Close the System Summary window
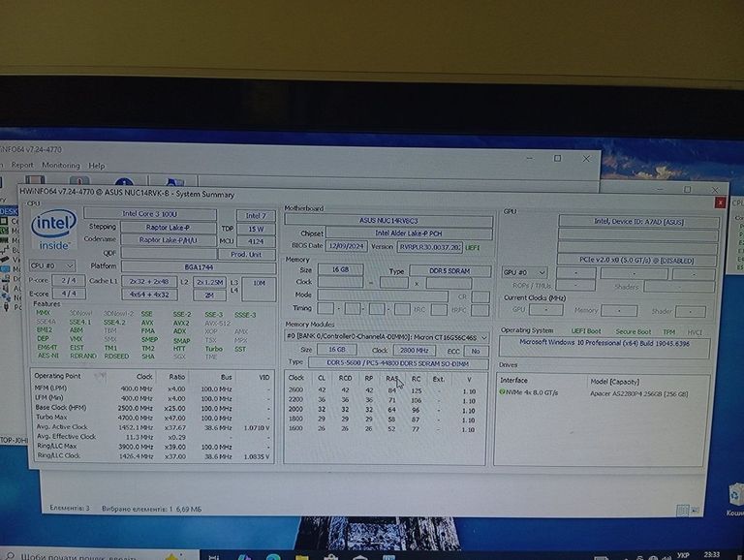 tap(719, 202)
